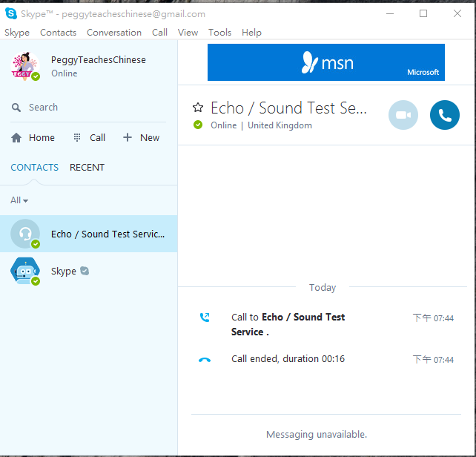Start a video call with the camera button
476x457 pixels.
pos(403,115)
